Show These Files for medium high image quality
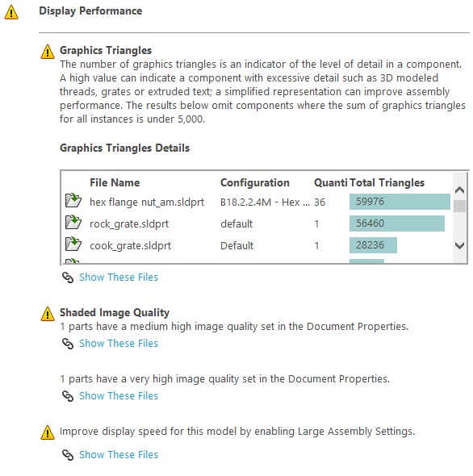 click(x=119, y=344)
